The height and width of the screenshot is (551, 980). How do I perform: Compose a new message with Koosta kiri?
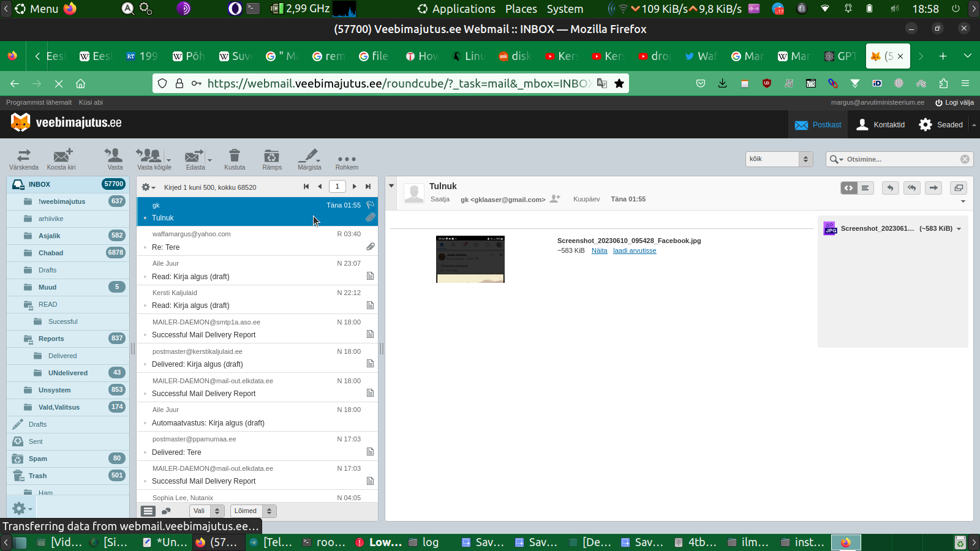point(61,159)
